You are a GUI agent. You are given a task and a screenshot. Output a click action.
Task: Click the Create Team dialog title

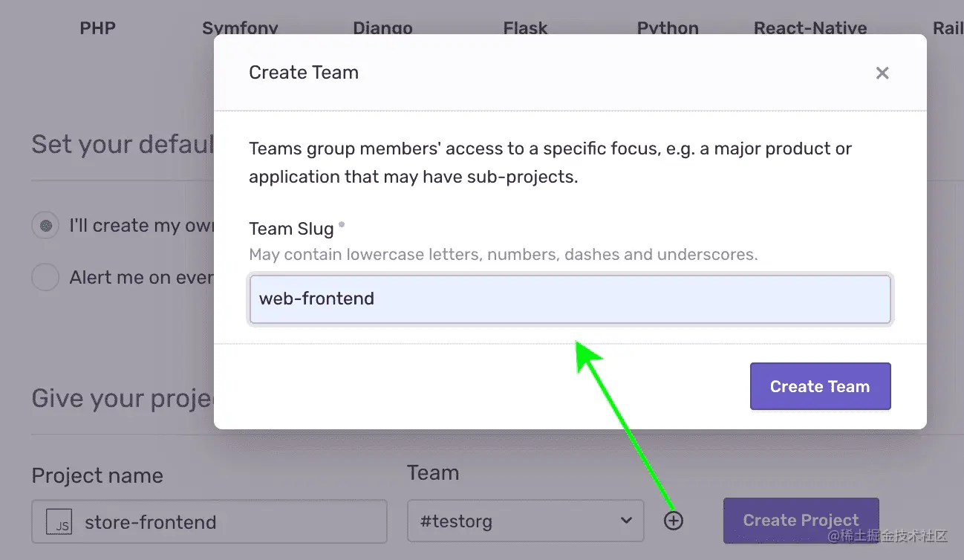pyautogui.click(x=304, y=73)
